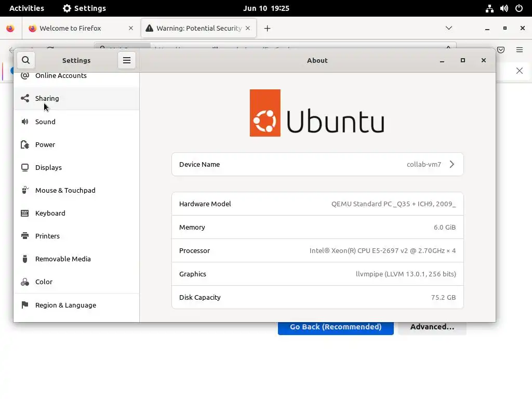Select Printers in sidebar
The image size is (532, 399).
76,236
